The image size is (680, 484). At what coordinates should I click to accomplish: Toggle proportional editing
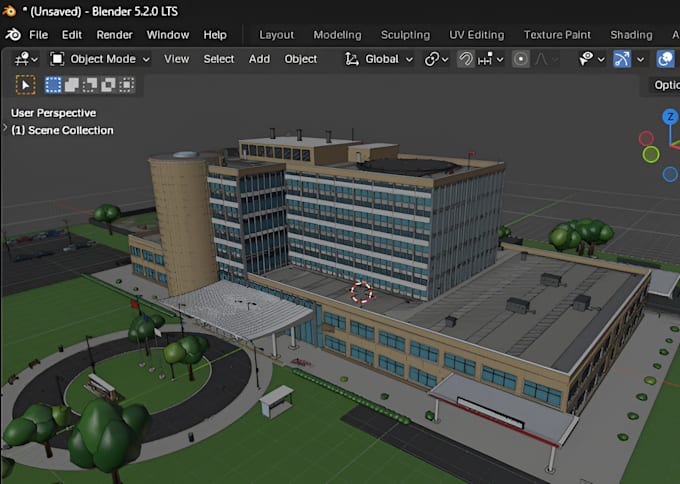pos(521,59)
